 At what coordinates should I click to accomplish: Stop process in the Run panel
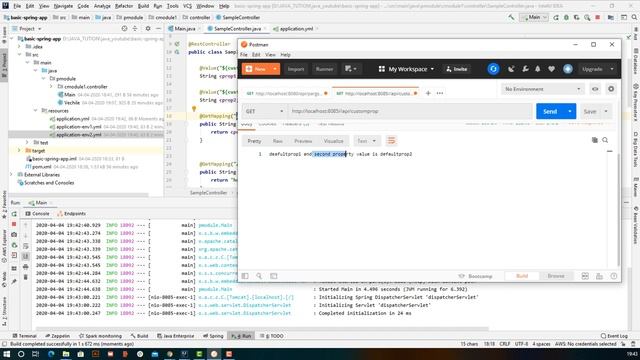[x=14, y=224]
